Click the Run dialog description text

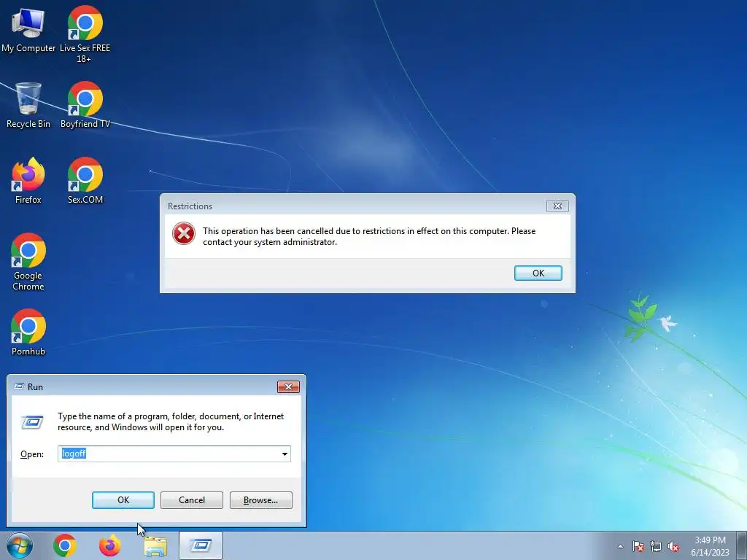171,422
